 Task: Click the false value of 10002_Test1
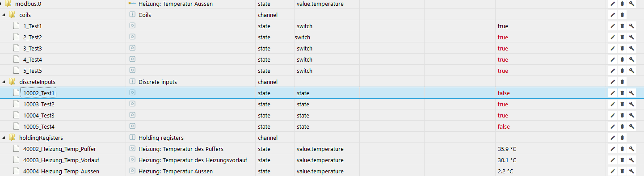click(504, 93)
